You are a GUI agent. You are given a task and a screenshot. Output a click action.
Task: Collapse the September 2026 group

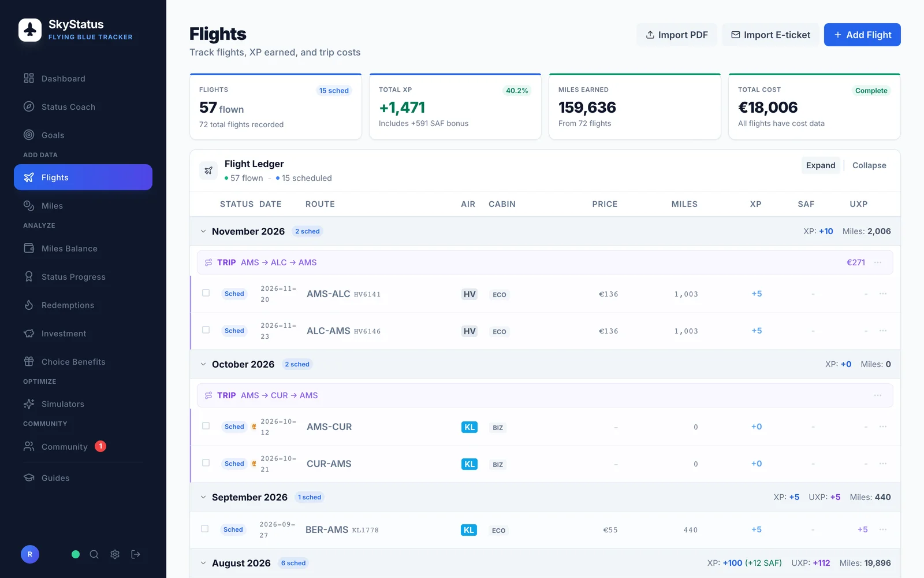coord(203,497)
